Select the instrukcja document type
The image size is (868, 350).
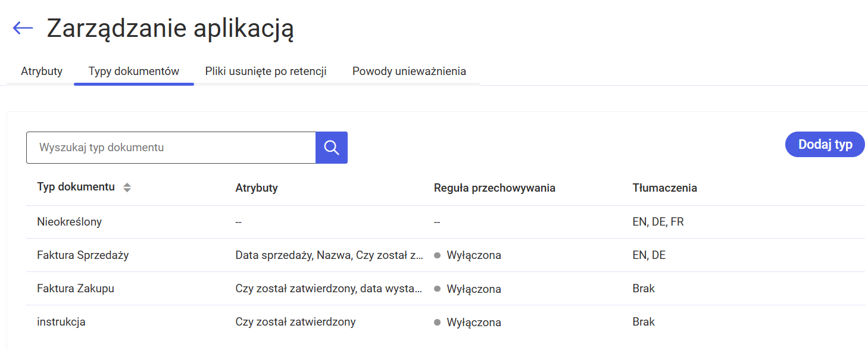[445, 322]
